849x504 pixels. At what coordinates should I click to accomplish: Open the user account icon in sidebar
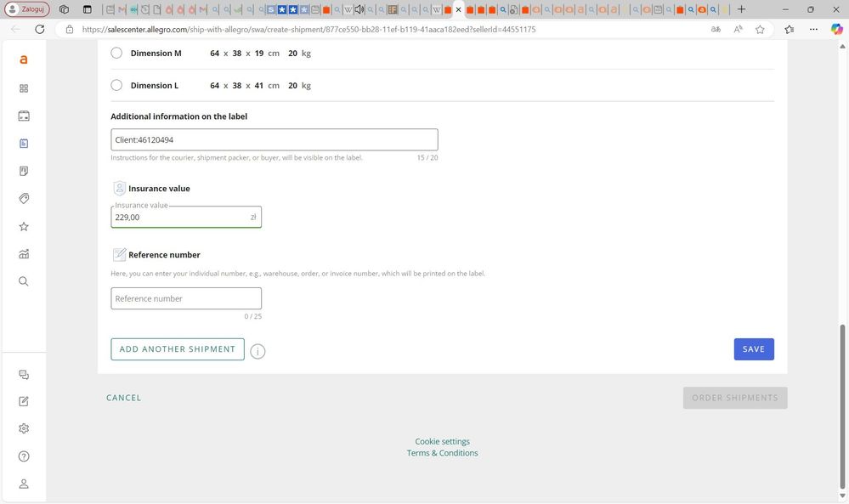(24, 484)
